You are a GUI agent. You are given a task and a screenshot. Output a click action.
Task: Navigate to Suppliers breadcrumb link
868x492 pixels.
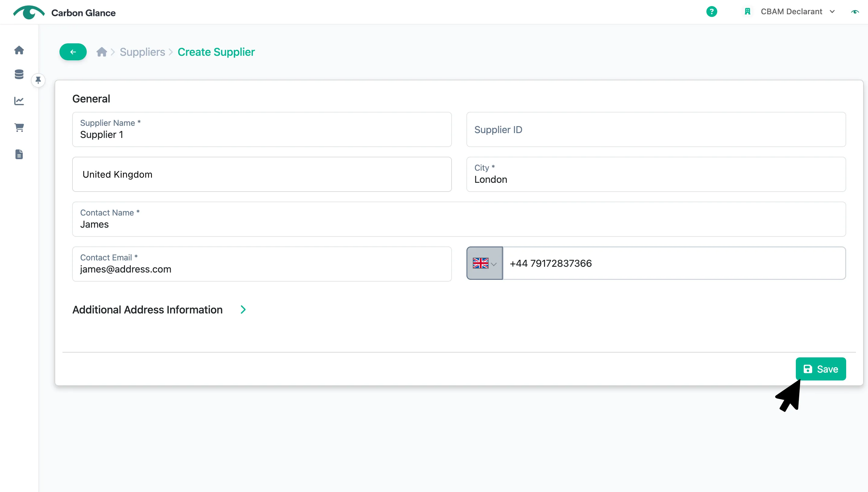(x=142, y=52)
